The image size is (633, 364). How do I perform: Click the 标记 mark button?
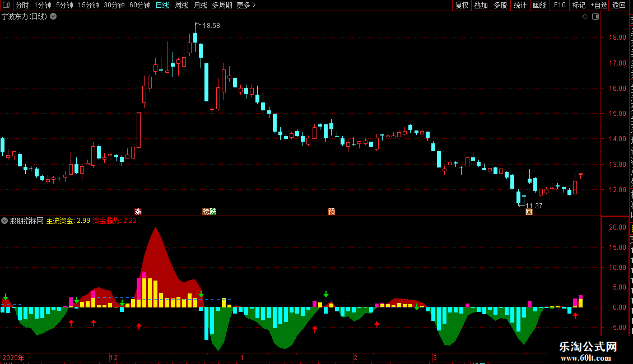(579, 5)
